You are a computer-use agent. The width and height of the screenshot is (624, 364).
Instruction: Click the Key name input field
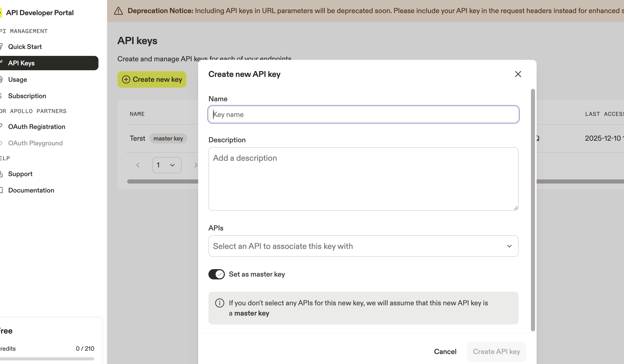point(363,114)
